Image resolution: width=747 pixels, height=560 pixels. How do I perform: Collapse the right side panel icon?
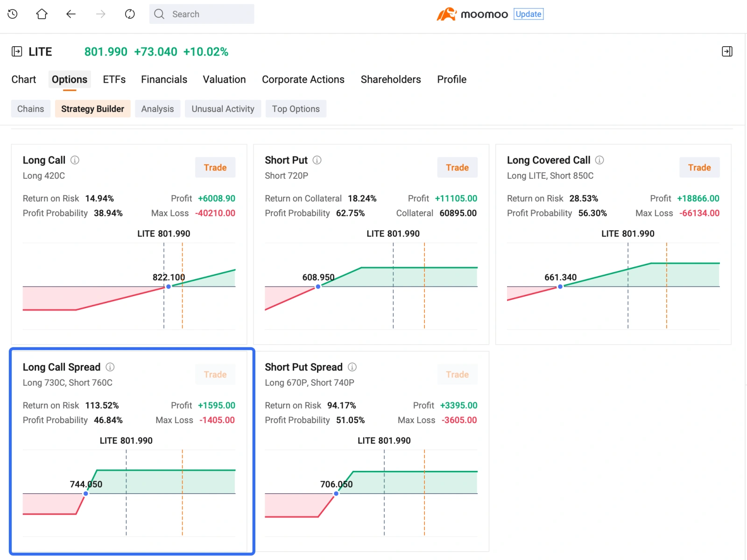727,51
